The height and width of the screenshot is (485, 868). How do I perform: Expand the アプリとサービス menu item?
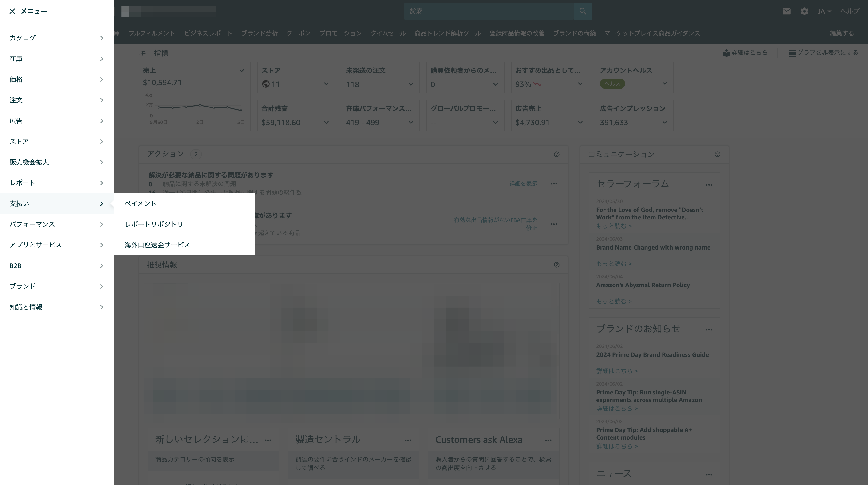[x=57, y=245]
